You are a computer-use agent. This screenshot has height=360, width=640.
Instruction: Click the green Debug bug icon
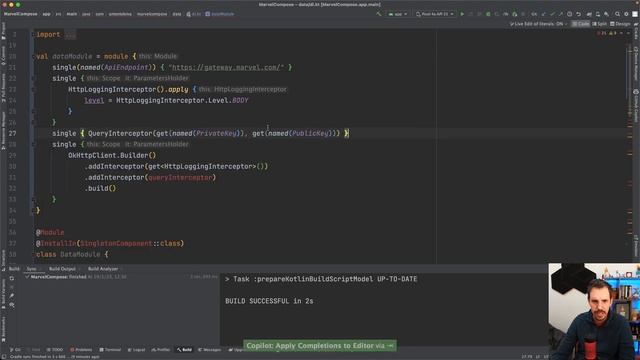[488, 14]
